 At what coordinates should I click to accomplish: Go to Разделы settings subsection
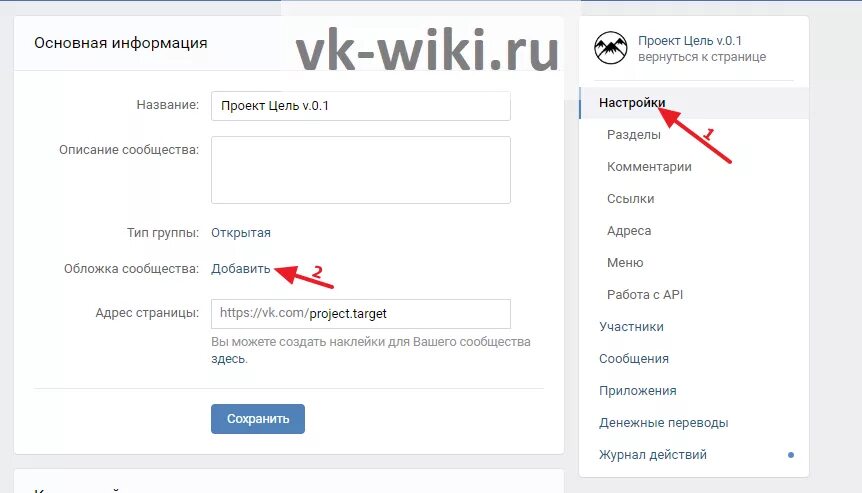click(633, 135)
